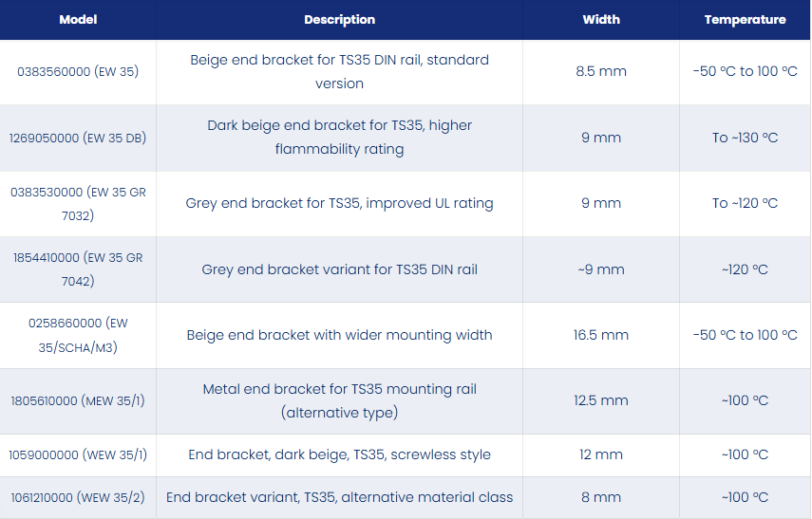
Task: Click the 12.5 mm width cell
Action: point(601,401)
